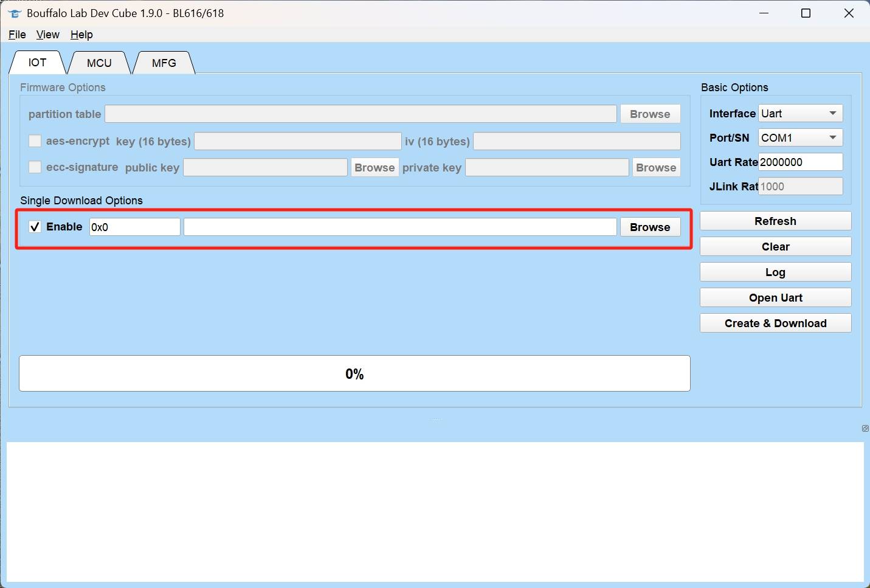Click the partition table path field
Image resolution: width=870 pixels, height=588 pixels.
pyautogui.click(x=361, y=114)
